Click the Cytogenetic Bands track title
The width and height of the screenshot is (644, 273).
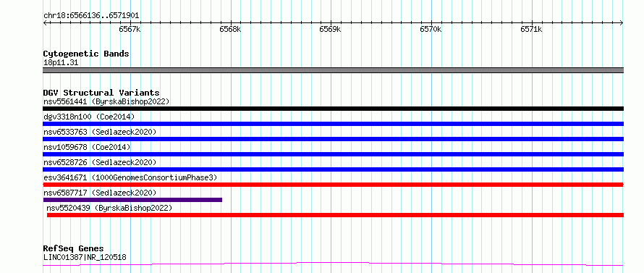tap(86, 54)
